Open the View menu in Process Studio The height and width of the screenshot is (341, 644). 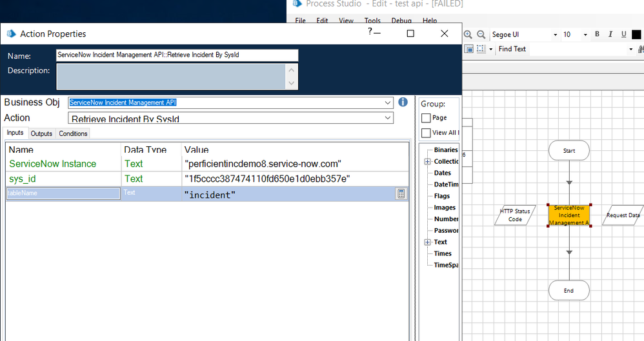tap(346, 20)
